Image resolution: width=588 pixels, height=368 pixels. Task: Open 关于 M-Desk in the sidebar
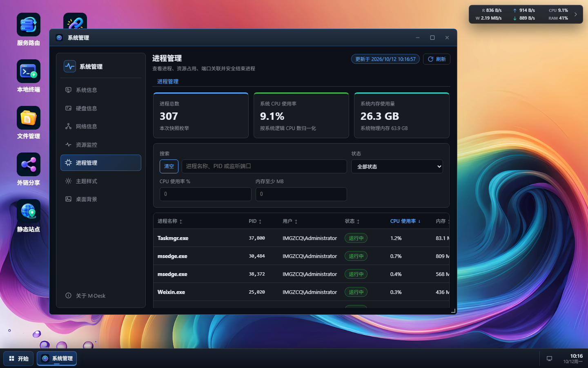101,296
